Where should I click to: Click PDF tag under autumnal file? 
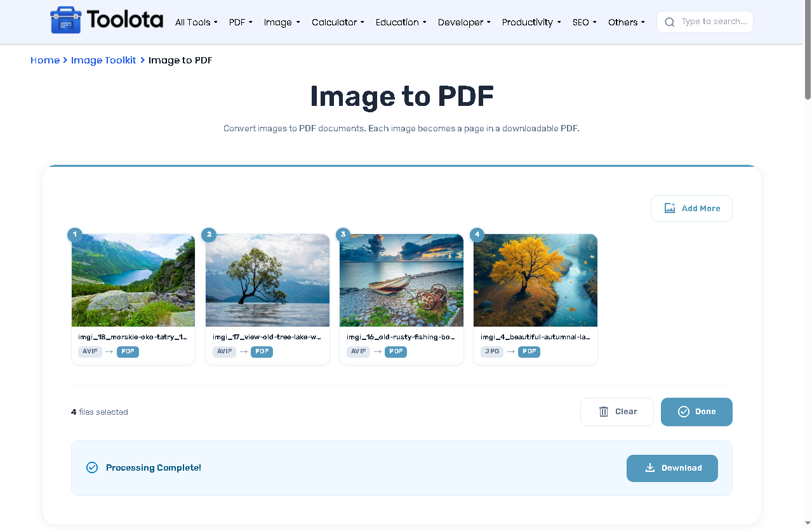point(529,351)
